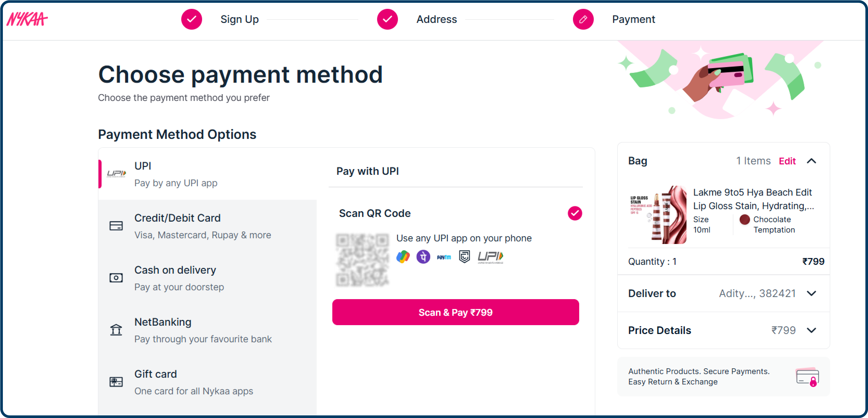Select the UPI payment icon

coord(116,174)
